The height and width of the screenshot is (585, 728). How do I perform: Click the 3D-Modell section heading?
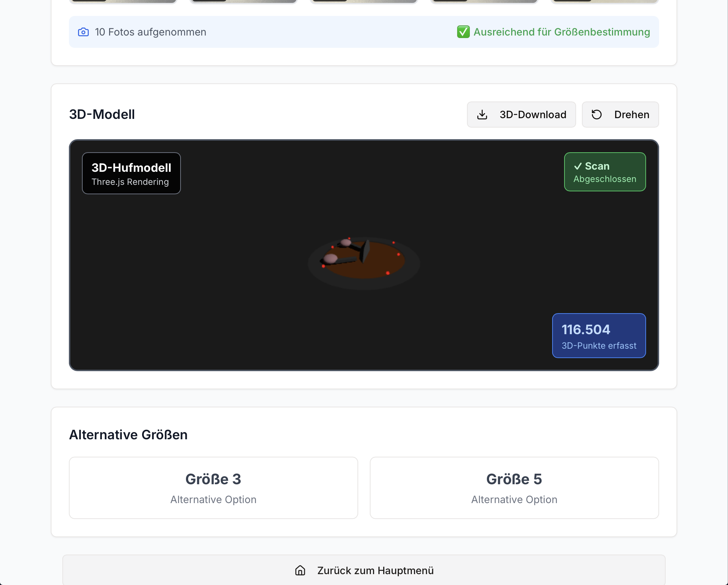point(102,115)
